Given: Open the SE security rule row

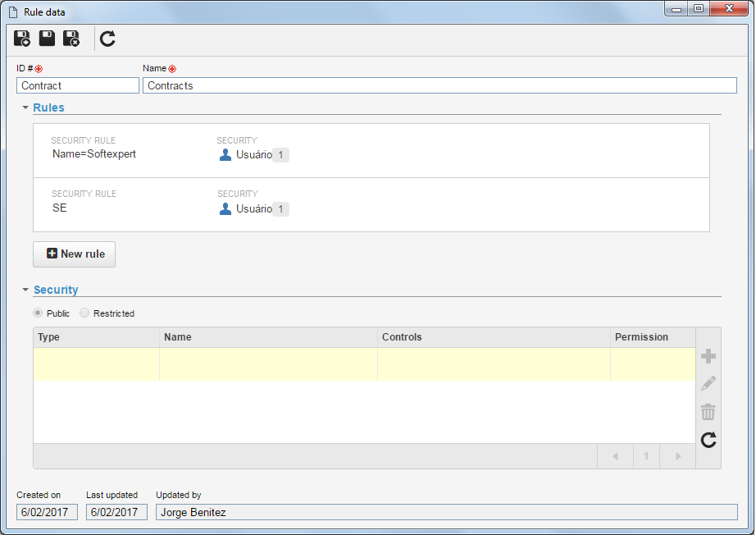Looking at the screenshot, I should (x=371, y=205).
